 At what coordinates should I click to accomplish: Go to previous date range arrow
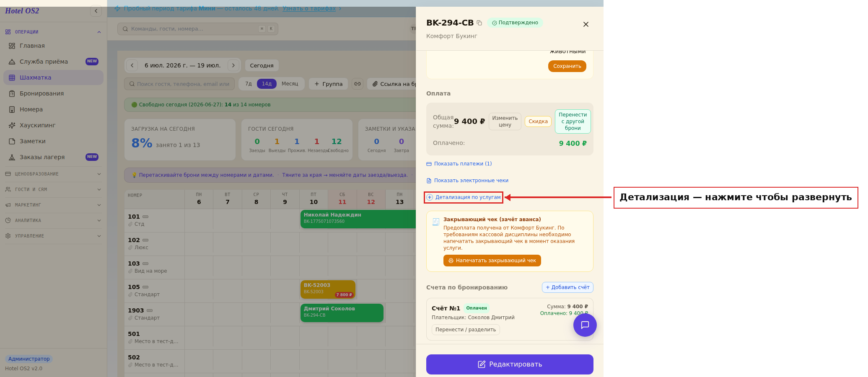click(132, 65)
